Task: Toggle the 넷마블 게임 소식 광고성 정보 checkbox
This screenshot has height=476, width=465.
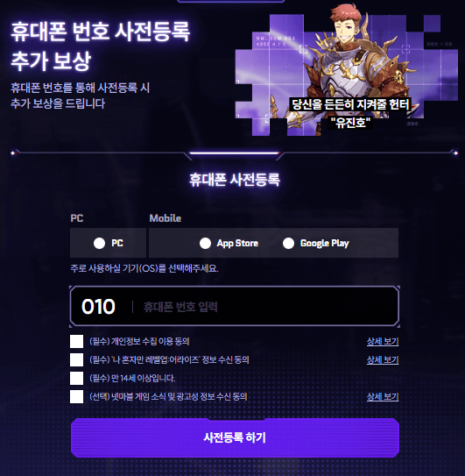Action: 76,397
